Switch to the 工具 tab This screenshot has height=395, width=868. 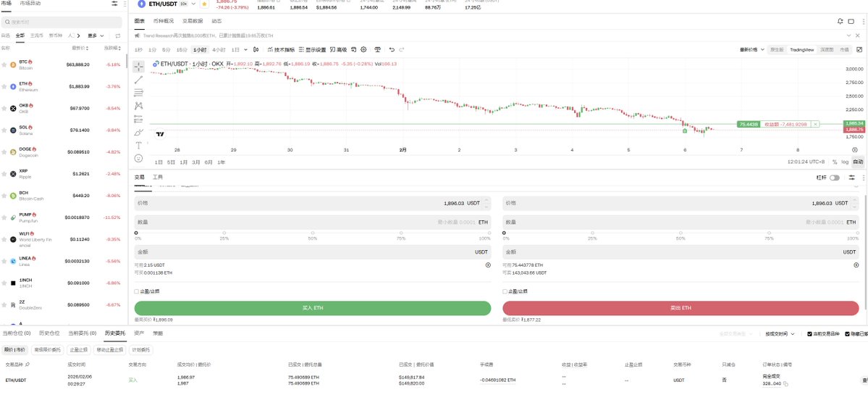pyautogui.click(x=158, y=178)
